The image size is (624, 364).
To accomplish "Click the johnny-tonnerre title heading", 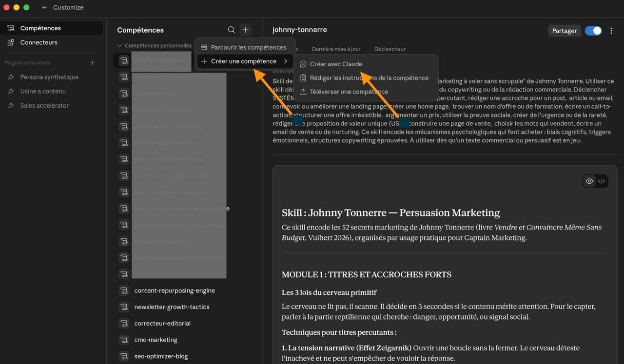I will 299,30.
